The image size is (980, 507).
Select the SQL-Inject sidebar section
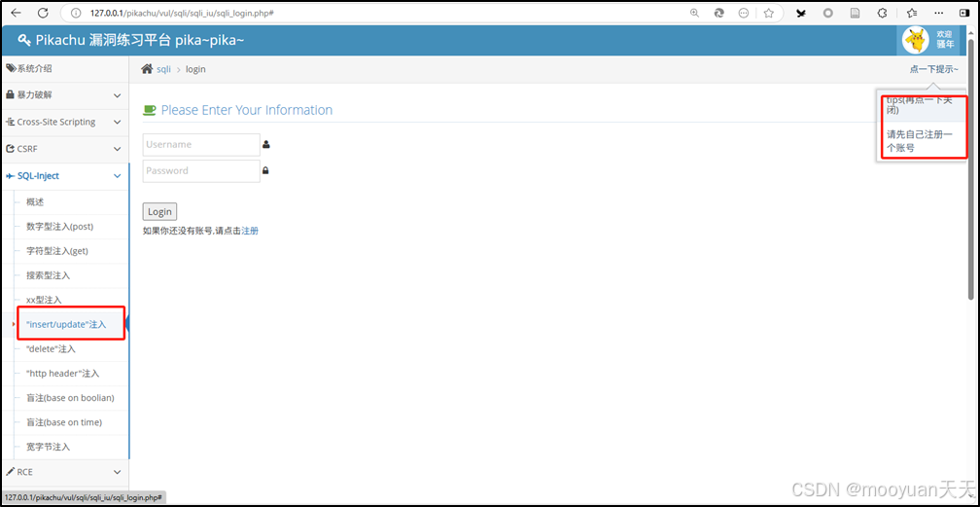[x=65, y=176]
